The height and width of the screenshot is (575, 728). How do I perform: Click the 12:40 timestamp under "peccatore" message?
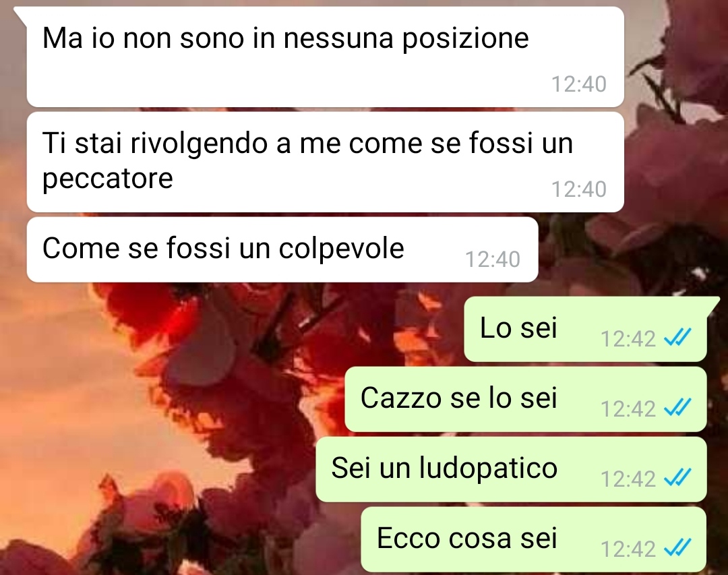[x=578, y=189]
